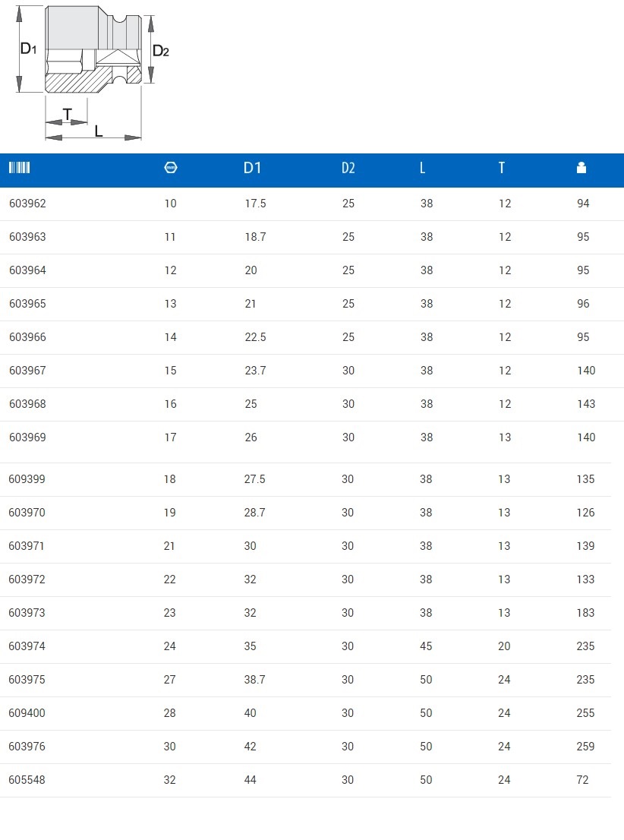
Task: Click the D1 value 44
Action: coord(251,780)
